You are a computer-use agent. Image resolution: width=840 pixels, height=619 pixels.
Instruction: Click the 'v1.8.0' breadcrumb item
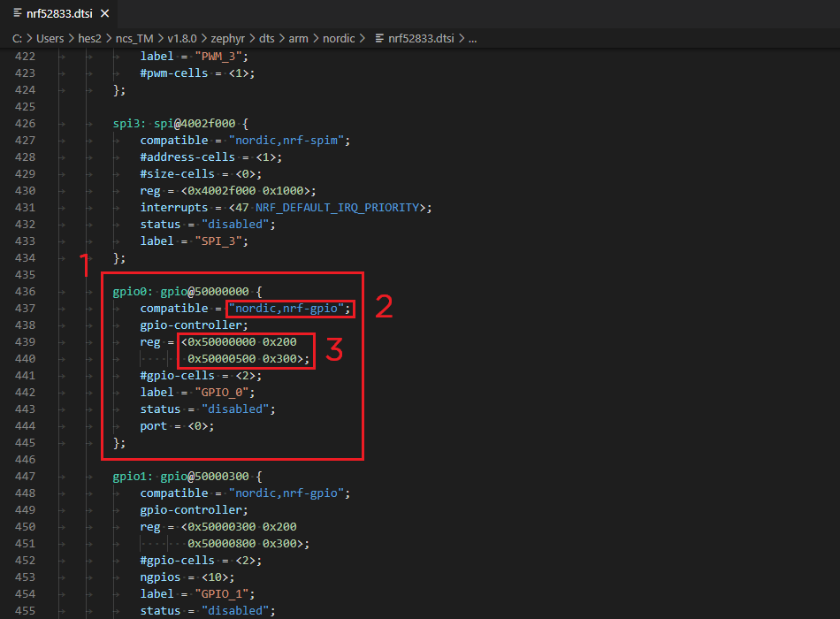pos(181,39)
